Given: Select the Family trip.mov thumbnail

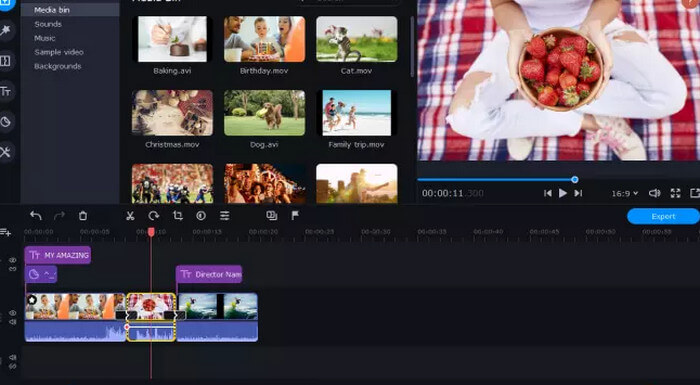Looking at the screenshot, I should pos(357,113).
